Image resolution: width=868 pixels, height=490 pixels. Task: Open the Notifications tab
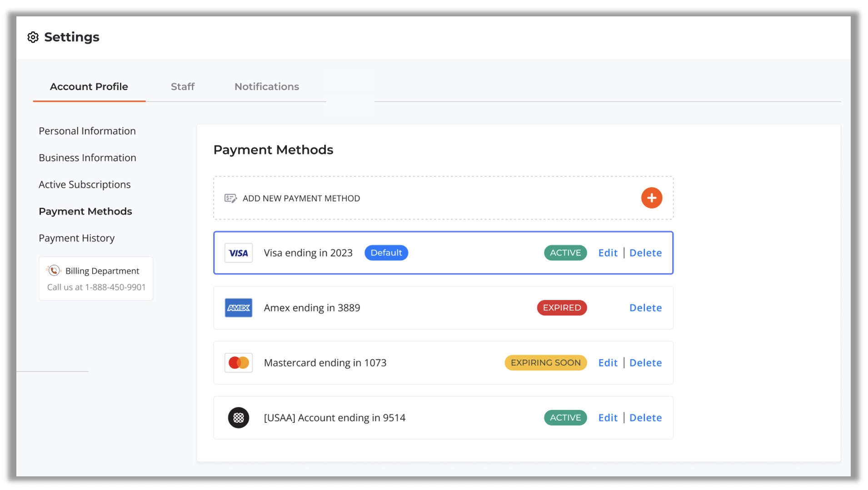pyautogui.click(x=266, y=87)
